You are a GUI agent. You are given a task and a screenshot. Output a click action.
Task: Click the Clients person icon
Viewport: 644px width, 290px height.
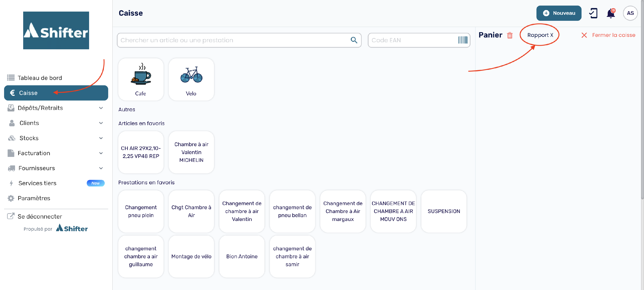tap(12, 123)
